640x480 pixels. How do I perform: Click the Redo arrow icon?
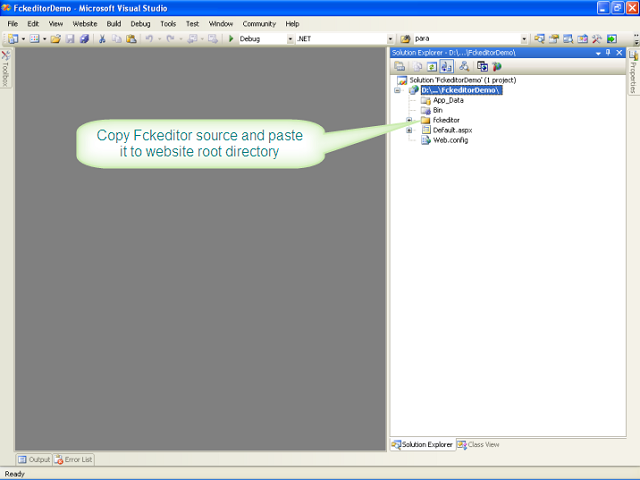170,39
